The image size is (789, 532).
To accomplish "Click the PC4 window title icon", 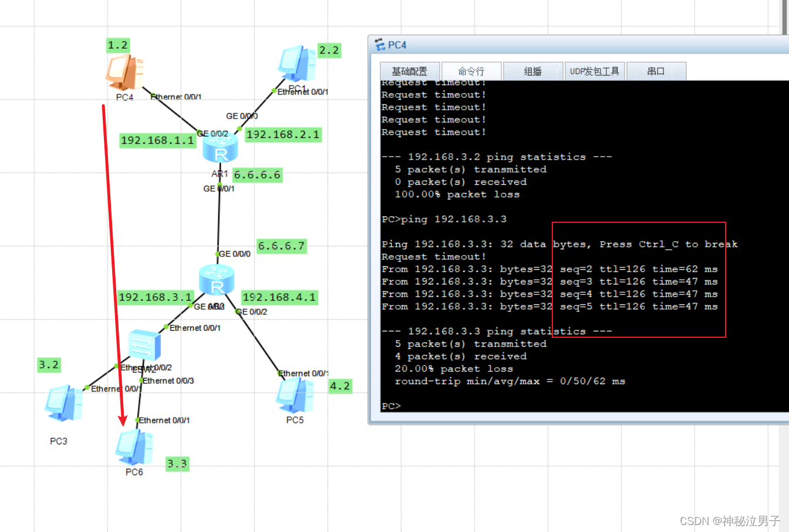I will pyautogui.click(x=380, y=45).
